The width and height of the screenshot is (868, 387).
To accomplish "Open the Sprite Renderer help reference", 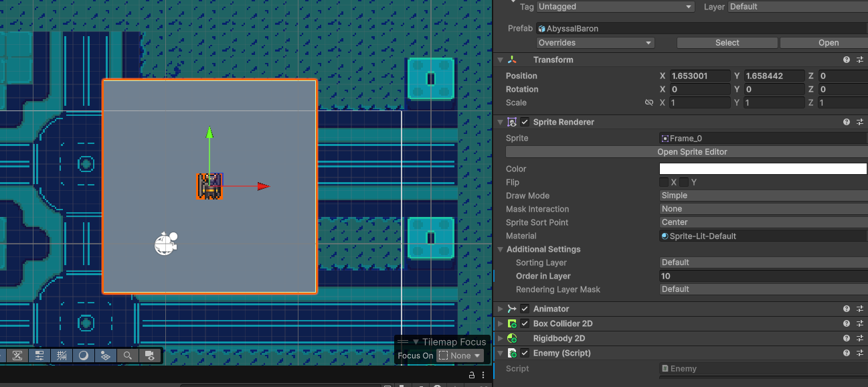I will (x=847, y=122).
